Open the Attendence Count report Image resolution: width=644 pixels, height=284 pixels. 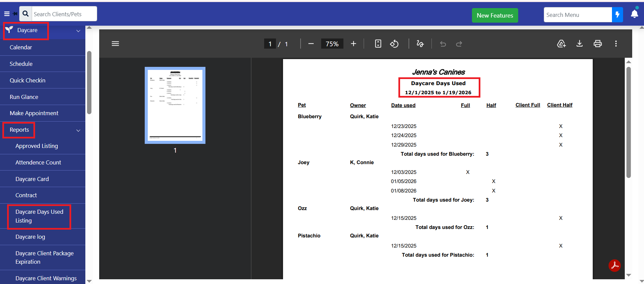point(38,162)
